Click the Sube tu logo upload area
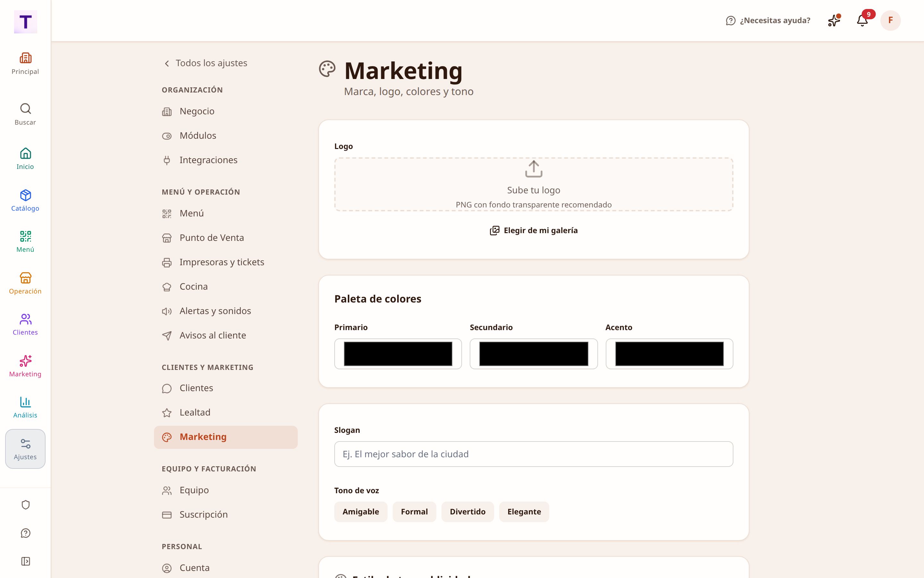 click(534, 184)
